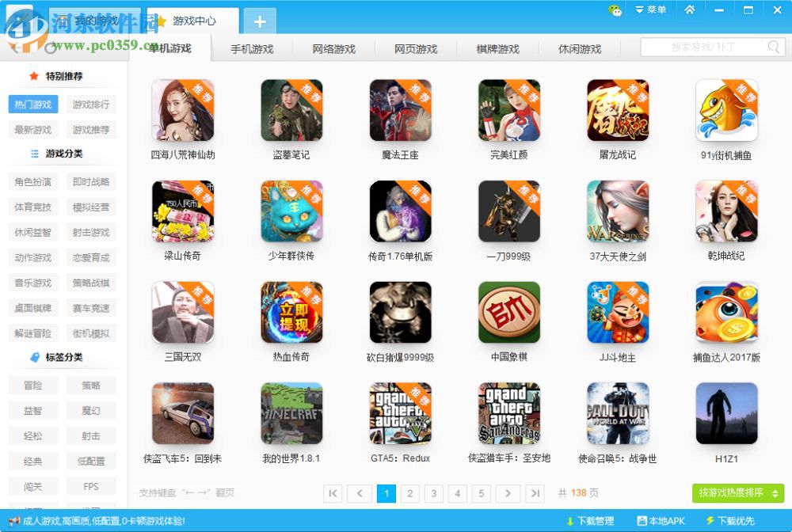The width and height of the screenshot is (792, 532).
Task: Select the 我的世界1.8.1 Minecraft icon
Action: [291, 415]
